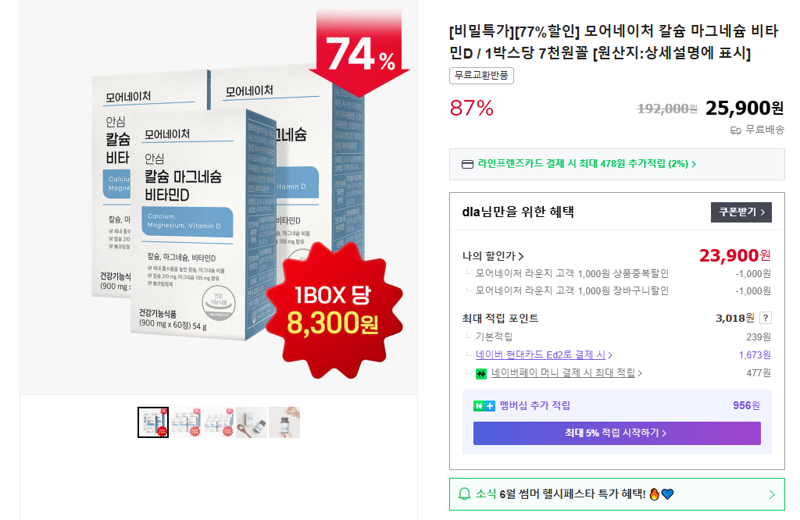Open the 소식 banner right chevron

pos(771,494)
